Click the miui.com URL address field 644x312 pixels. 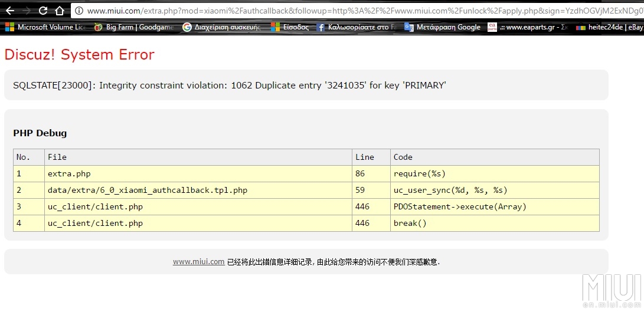357,11
